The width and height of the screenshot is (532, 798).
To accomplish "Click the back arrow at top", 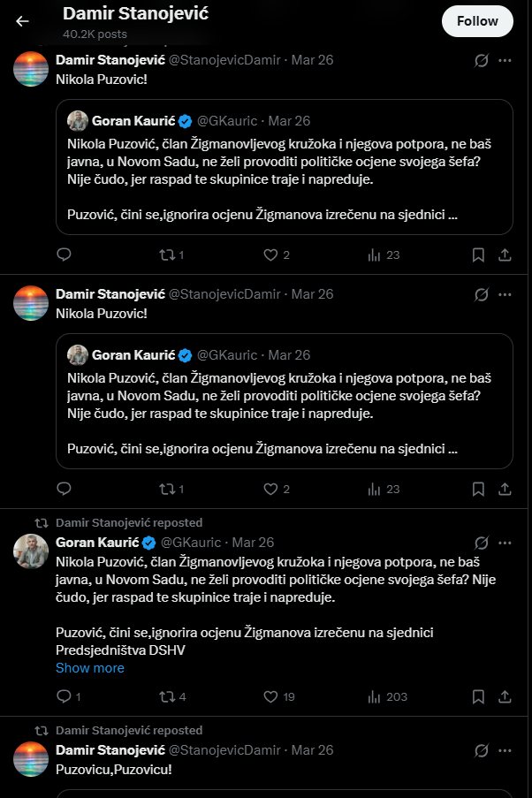I will click(x=22, y=21).
